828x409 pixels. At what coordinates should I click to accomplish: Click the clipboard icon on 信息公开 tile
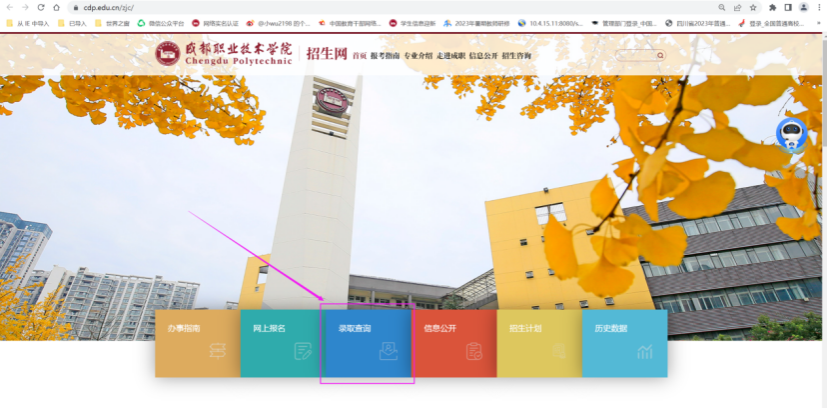[474, 351]
